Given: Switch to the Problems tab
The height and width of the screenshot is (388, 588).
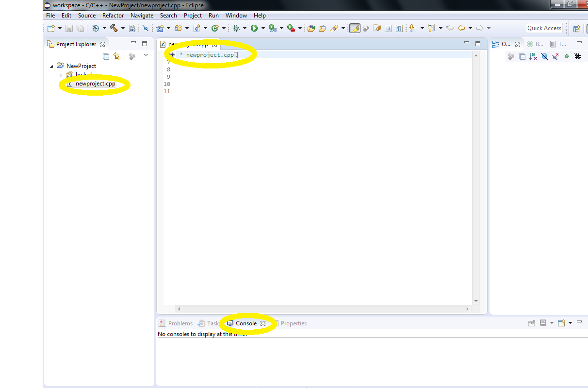Looking at the screenshot, I should pos(180,323).
